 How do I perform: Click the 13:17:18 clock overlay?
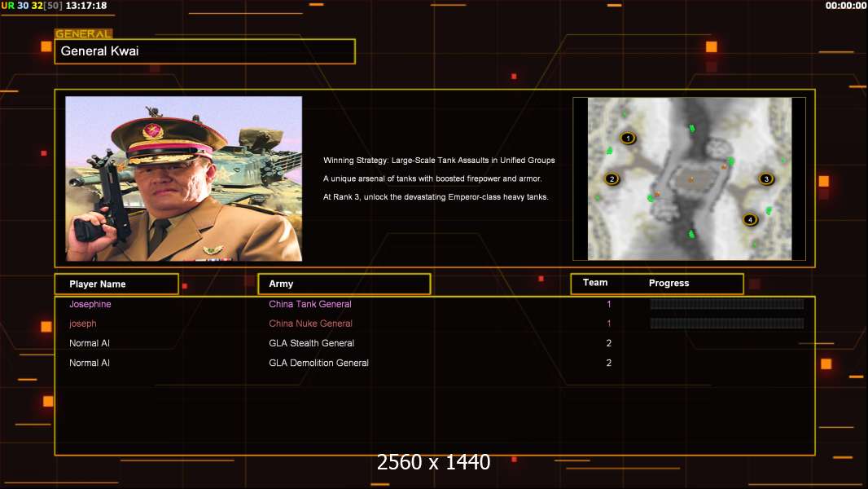86,6
